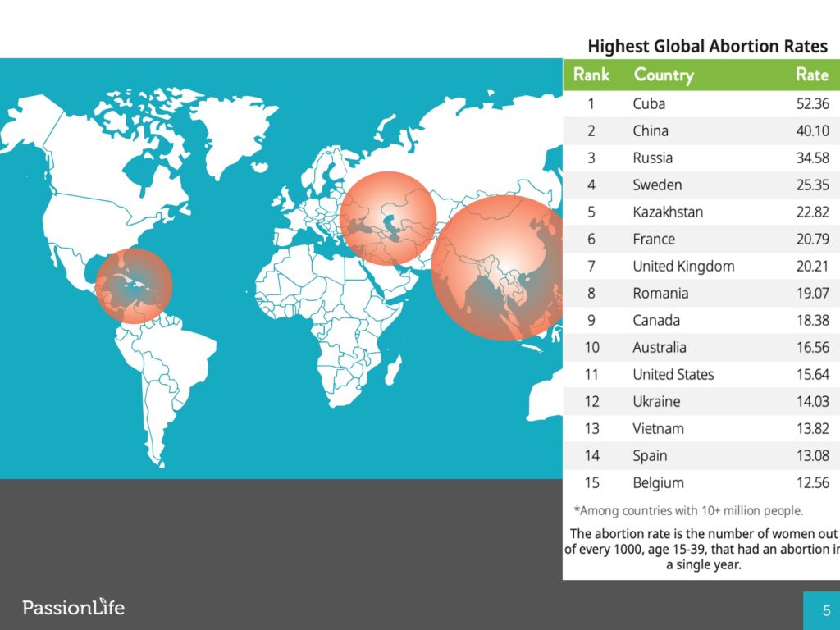The width and height of the screenshot is (840, 630).
Task: Select the China country name in table
Action: pos(651,130)
